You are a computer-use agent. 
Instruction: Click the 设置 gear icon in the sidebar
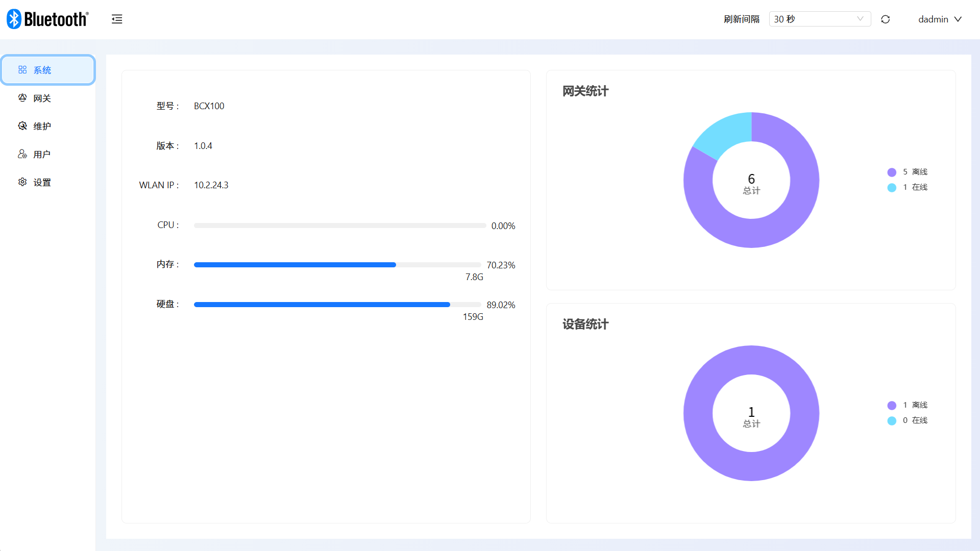pos(22,182)
